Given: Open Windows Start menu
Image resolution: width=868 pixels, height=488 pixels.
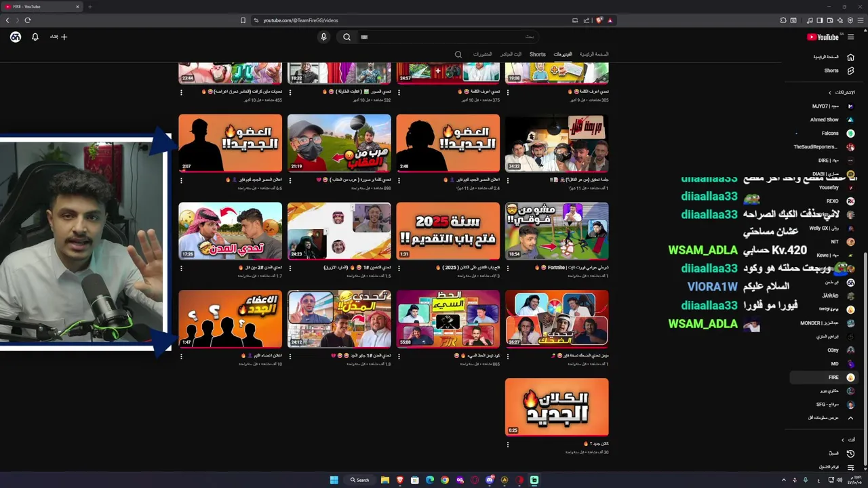Looking at the screenshot, I should pos(334,480).
